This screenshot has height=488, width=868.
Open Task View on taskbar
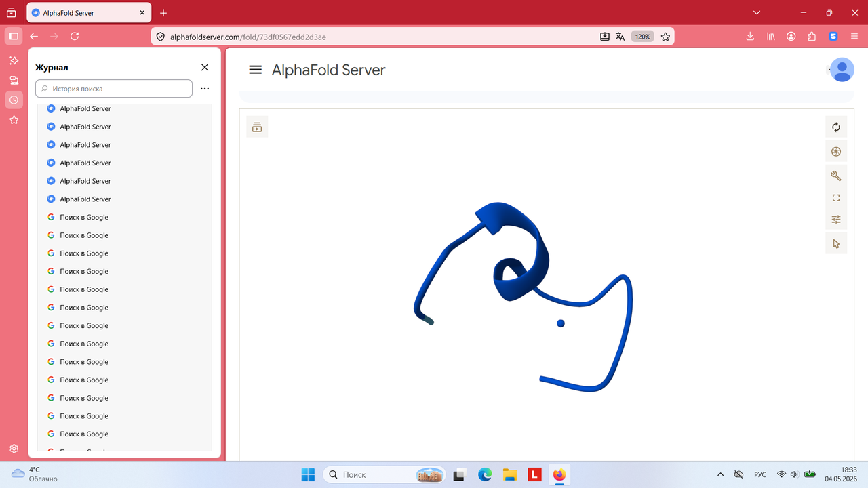click(x=459, y=474)
